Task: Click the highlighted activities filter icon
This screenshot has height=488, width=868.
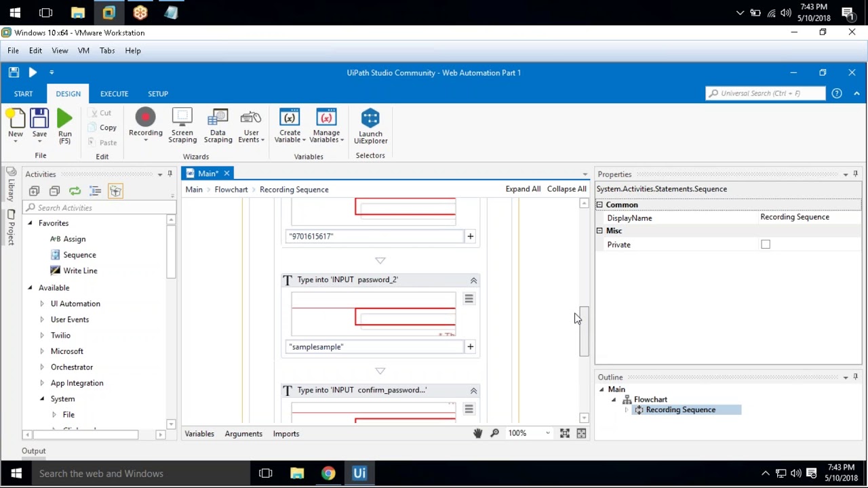Action: (115, 191)
